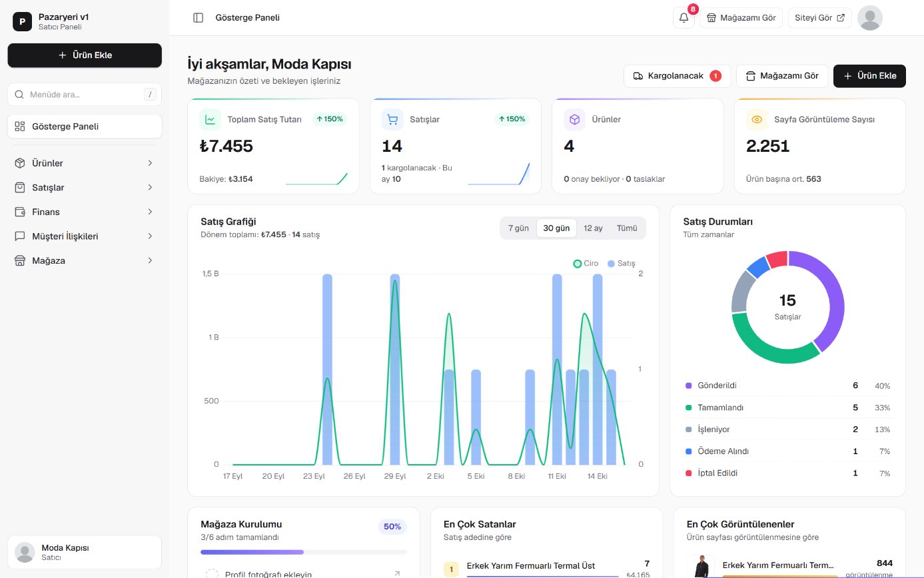Click the Ürünler card box icon
Screen dimensions: 924x578
pyautogui.click(x=575, y=119)
